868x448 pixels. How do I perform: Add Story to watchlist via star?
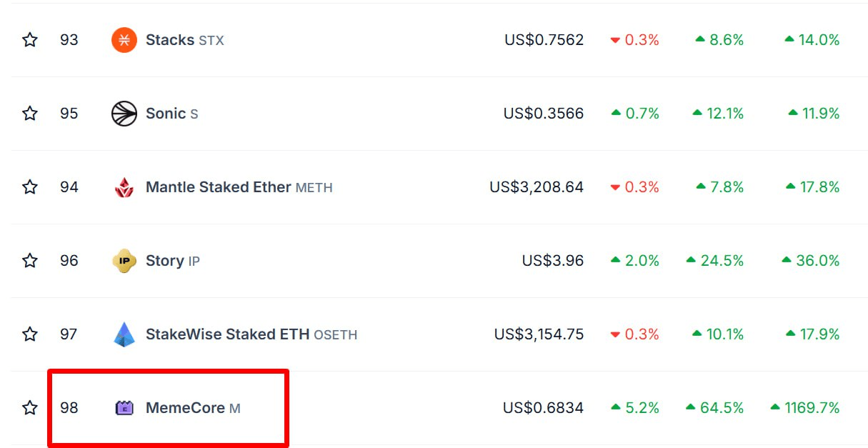(29, 261)
